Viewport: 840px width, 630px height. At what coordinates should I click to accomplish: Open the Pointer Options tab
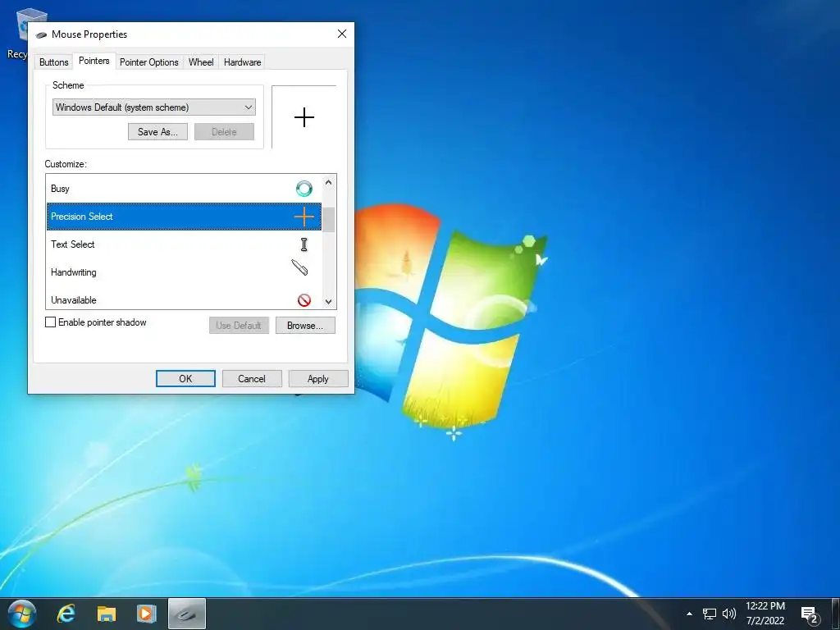(x=149, y=62)
